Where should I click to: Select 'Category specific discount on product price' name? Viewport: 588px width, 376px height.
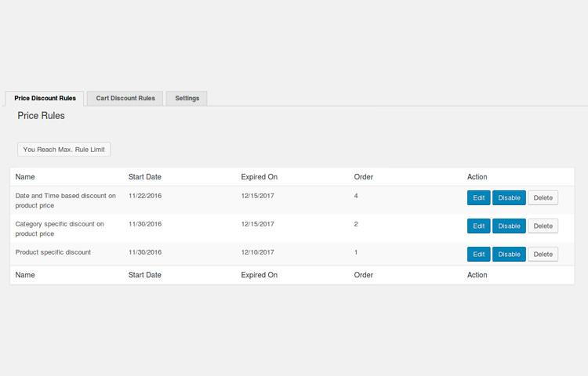[60, 229]
